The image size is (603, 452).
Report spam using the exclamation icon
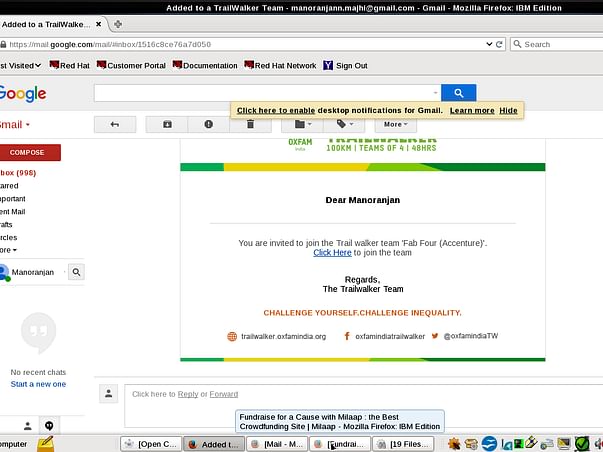coord(208,124)
